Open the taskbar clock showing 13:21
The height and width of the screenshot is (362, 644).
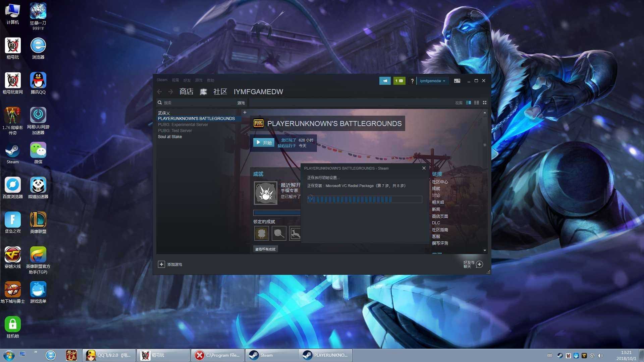click(626, 355)
